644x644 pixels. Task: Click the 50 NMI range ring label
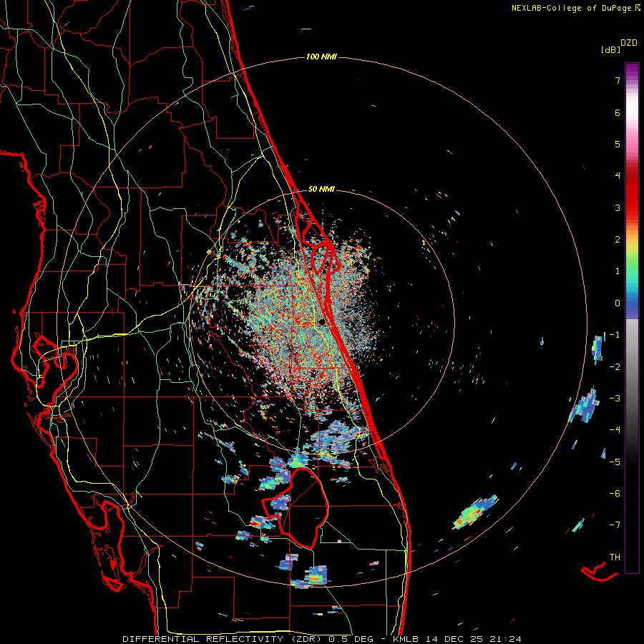(x=321, y=189)
